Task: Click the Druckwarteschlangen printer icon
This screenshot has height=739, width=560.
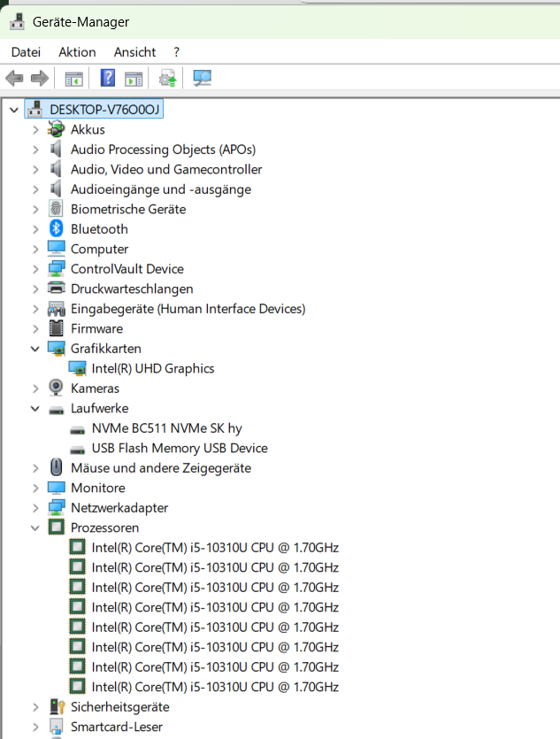Action: tap(56, 288)
